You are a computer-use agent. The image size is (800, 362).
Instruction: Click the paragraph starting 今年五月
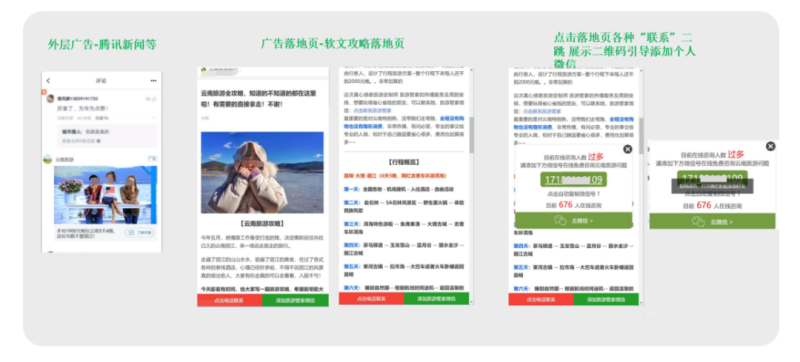pyautogui.click(x=261, y=241)
